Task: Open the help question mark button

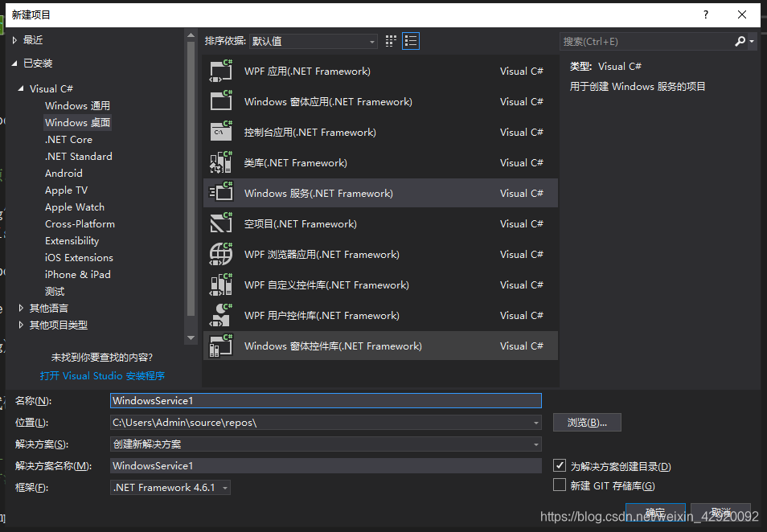Action: pos(705,14)
